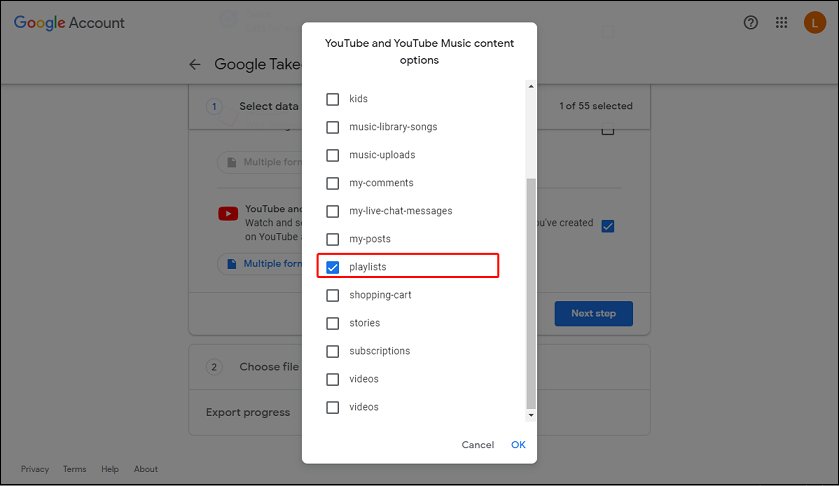Image resolution: width=839 pixels, height=486 pixels.
Task: Open the Help footer link
Action: coord(110,469)
